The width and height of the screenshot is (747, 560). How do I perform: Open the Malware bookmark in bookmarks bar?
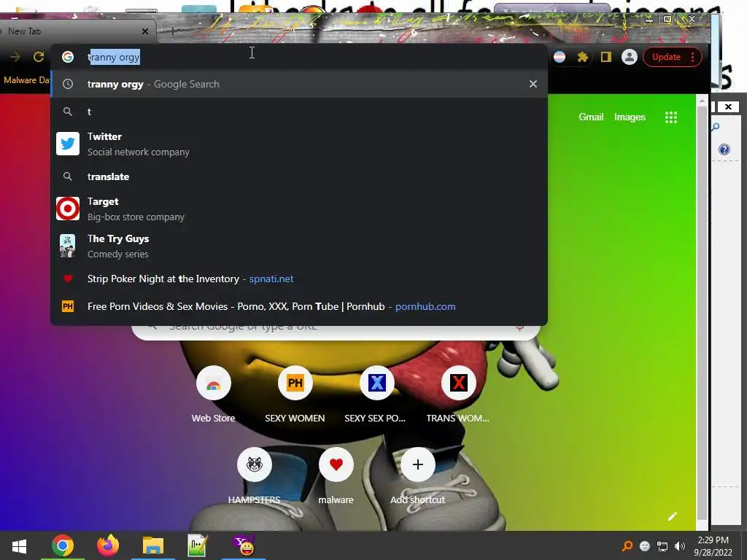(x=26, y=80)
